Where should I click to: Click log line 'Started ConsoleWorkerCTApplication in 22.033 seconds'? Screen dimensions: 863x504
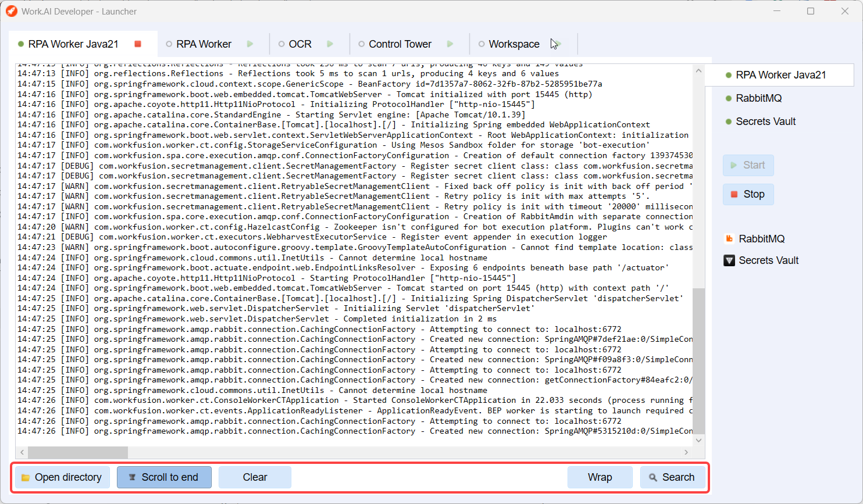coord(355,401)
